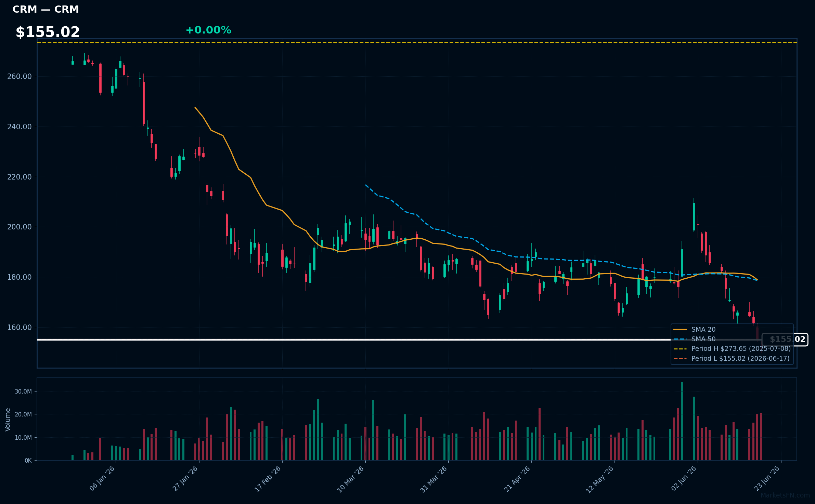Viewport: 815px width, 504px height.
Task: Click the "21 Apr '26" date label
Action: pyautogui.click(x=517, y=479)
